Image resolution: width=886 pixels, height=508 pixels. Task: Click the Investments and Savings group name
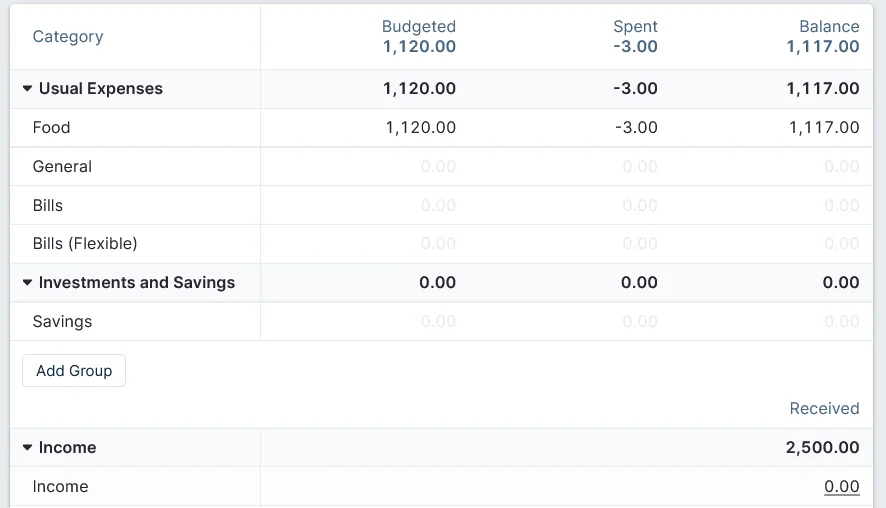137,283
